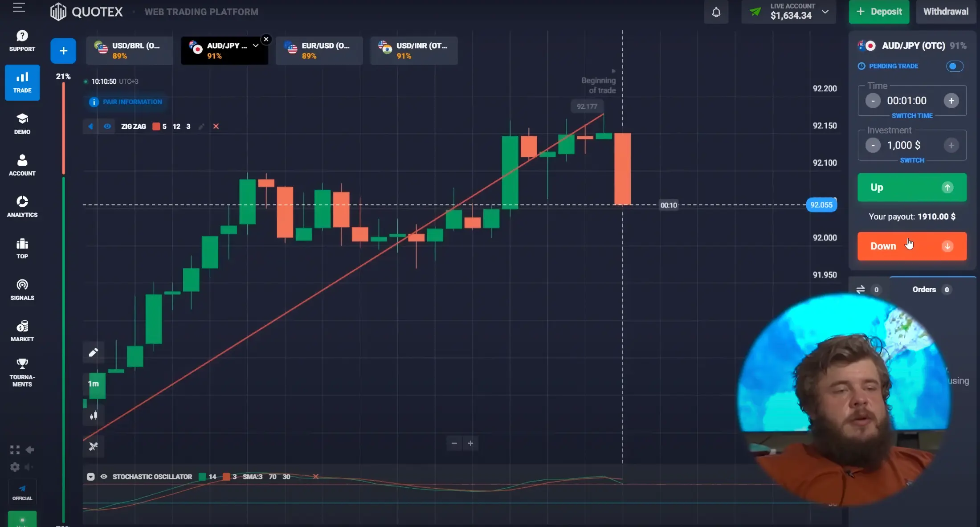This screenshot has width=980, height=527.
Task: Edit Zig Zag indicator settings pencil
Action: tap(201, 127)
